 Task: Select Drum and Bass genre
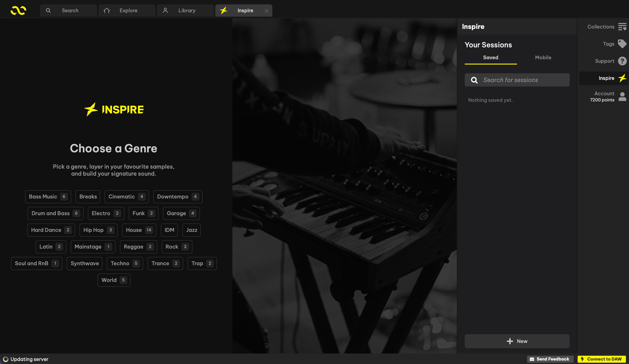point(55,213)
